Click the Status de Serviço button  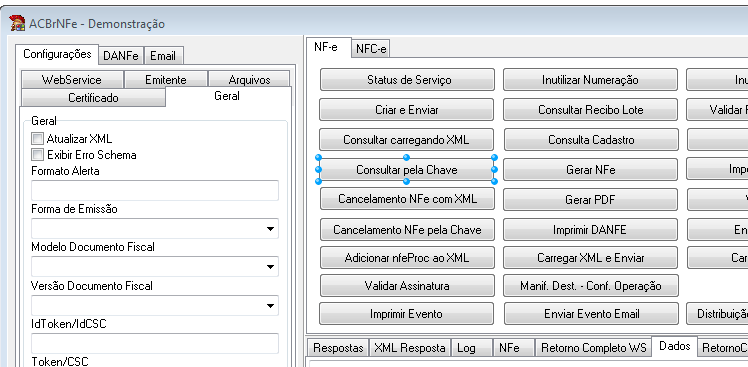pyautogui.click(x=407, y=80)
